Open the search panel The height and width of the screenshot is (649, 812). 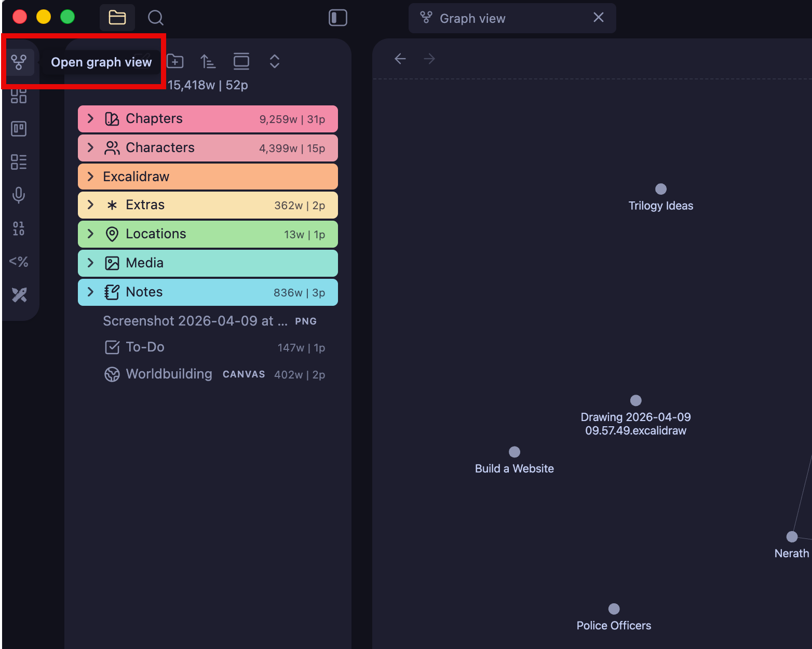155,17
